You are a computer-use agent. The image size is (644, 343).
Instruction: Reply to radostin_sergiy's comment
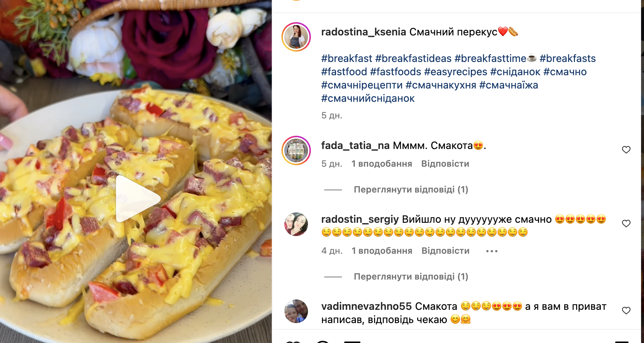[x=445, y=251]
